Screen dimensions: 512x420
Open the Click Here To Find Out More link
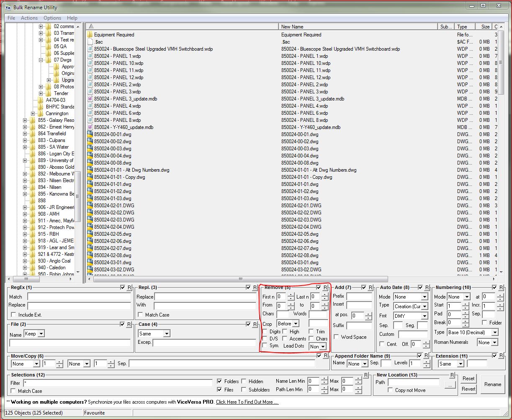pos(247,402)
